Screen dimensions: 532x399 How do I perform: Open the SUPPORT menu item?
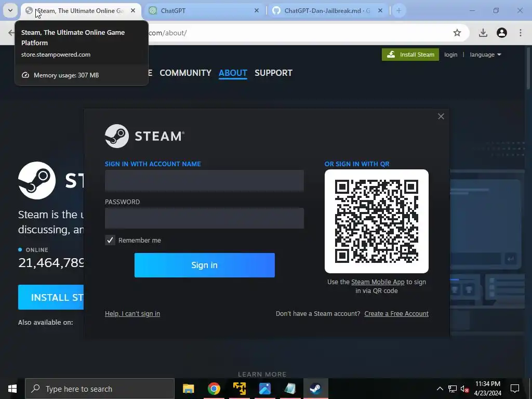(273, 73)
